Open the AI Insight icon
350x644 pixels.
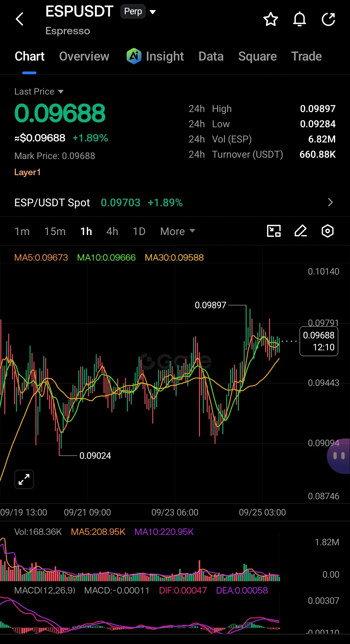tap(134, 56)
